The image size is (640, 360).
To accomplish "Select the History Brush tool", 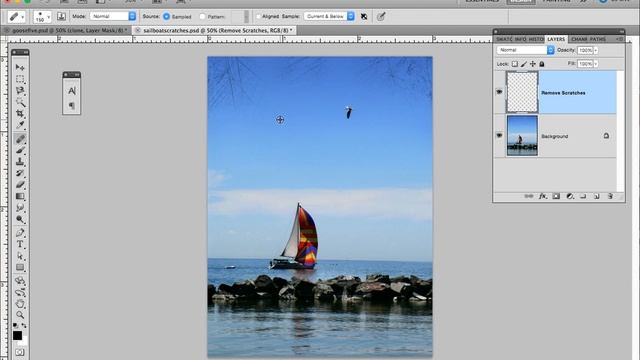I will click(20, 173).
